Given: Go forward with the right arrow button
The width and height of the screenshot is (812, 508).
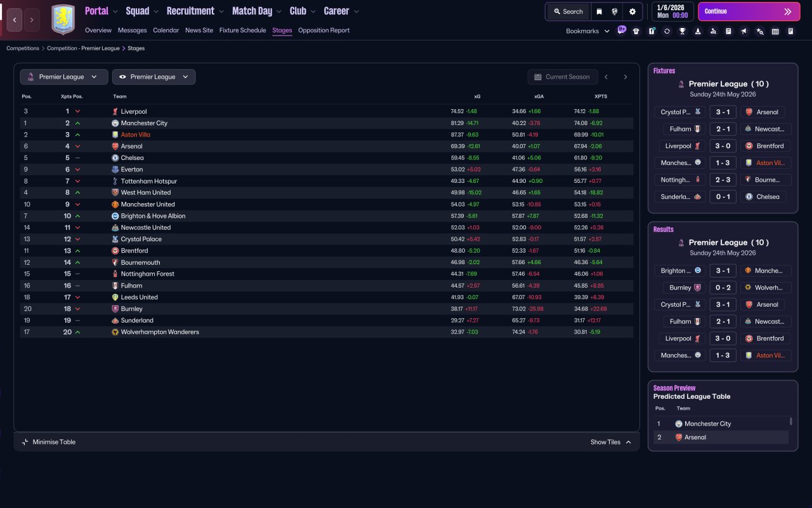Looking at the screenshot, I should click(x=32, y=20).
